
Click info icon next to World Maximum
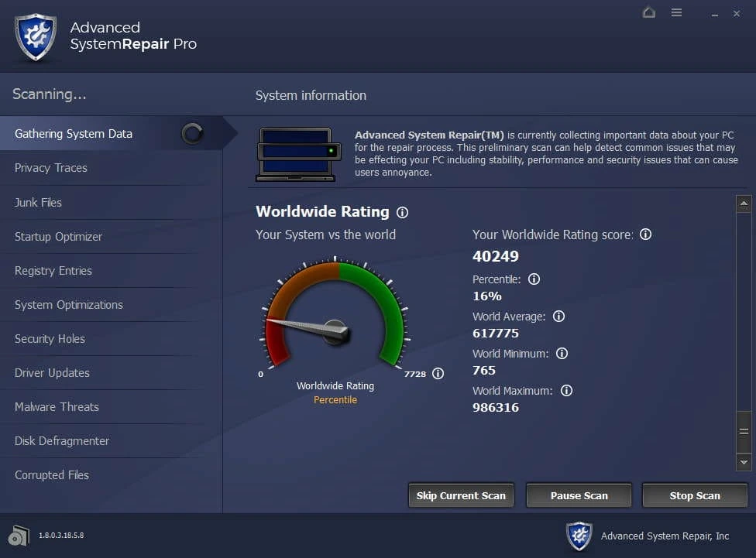[566, 390]
